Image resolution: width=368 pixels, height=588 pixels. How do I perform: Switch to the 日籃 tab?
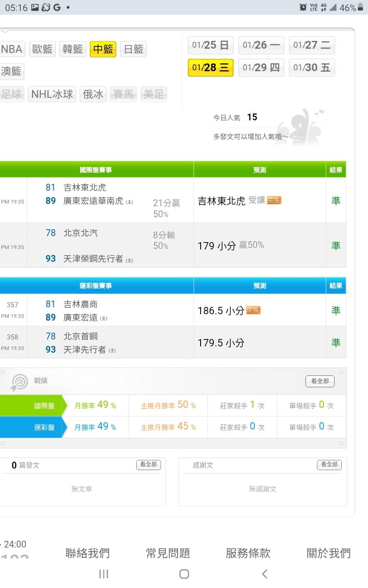coord(133,49)
